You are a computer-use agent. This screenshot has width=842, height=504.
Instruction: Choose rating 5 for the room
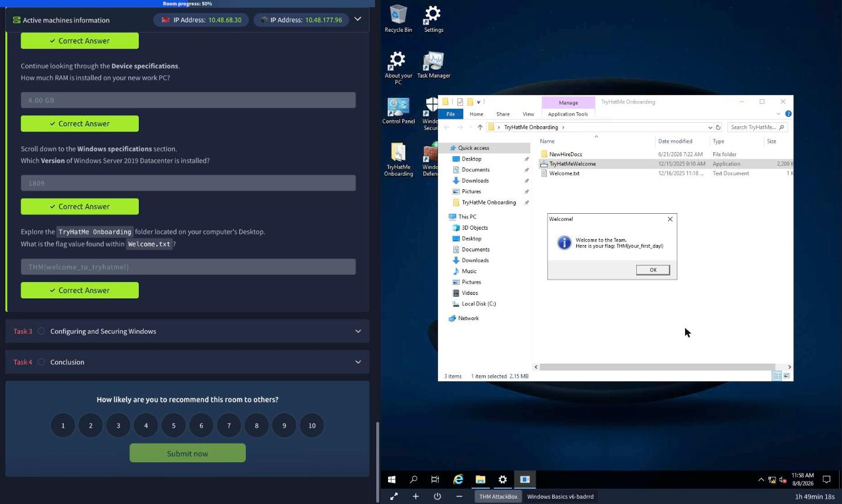(x=173, y=425)
